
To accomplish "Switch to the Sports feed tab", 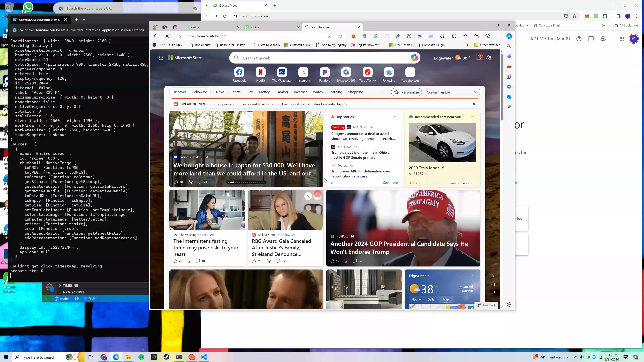I will [x=235, y=92].
